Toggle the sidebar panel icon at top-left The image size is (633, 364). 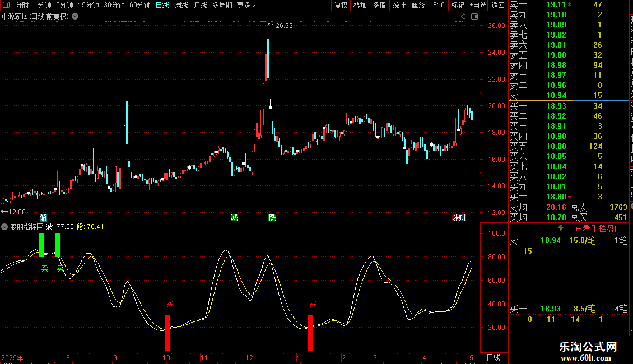6,5
